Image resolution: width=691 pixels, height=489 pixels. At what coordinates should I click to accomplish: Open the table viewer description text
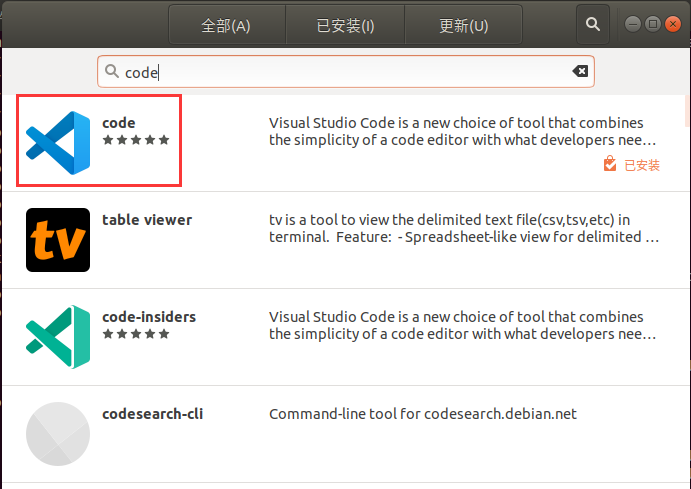464,228
